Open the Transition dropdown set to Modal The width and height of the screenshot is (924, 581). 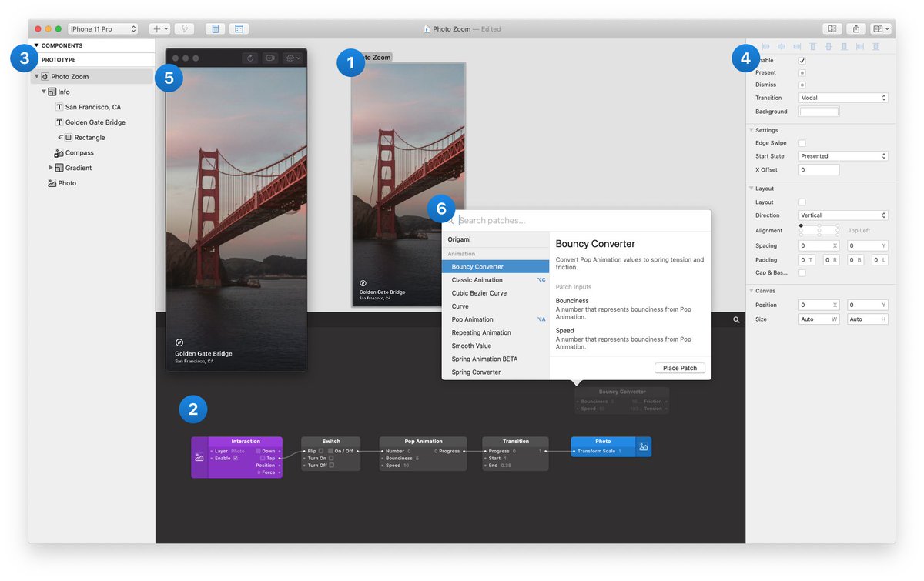coord(843,98)
